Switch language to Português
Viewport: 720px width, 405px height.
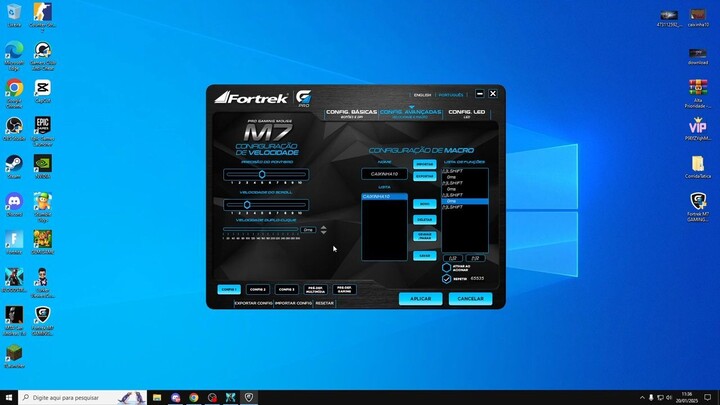(x=451, y=95)
